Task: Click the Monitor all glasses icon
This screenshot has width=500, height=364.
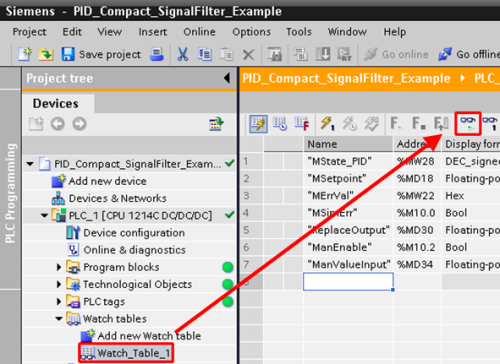Action: coord(468,123)
